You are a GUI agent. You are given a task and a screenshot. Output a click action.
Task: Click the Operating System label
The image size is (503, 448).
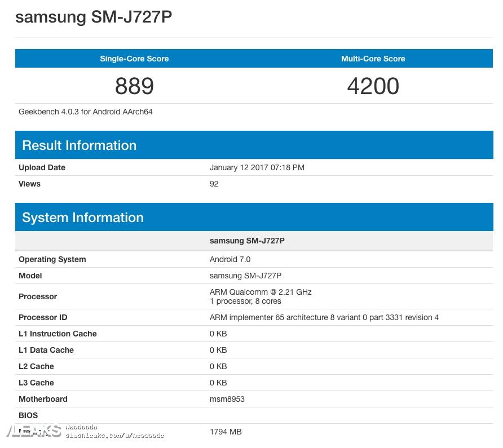point(52,259)
